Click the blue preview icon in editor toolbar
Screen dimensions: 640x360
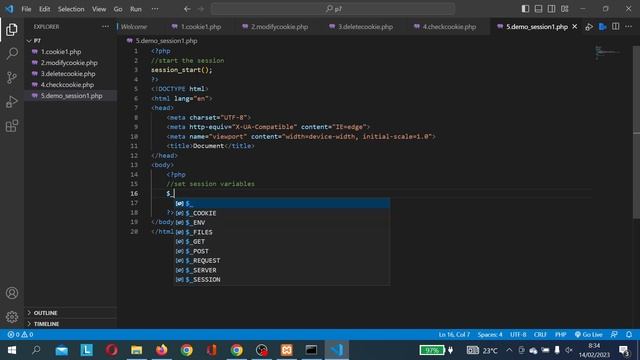(602, 27)
